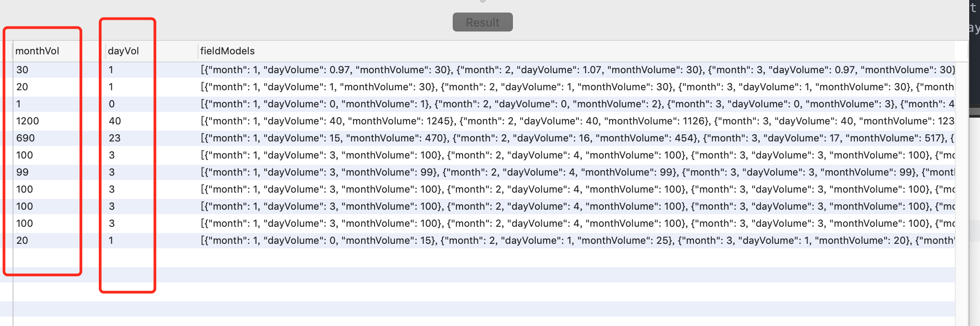Select fieldModels cell with monthVolume 15

coord(577,240)
